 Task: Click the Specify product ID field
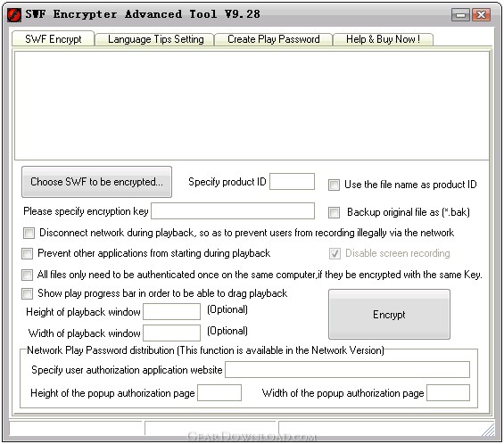coord(292,182)
